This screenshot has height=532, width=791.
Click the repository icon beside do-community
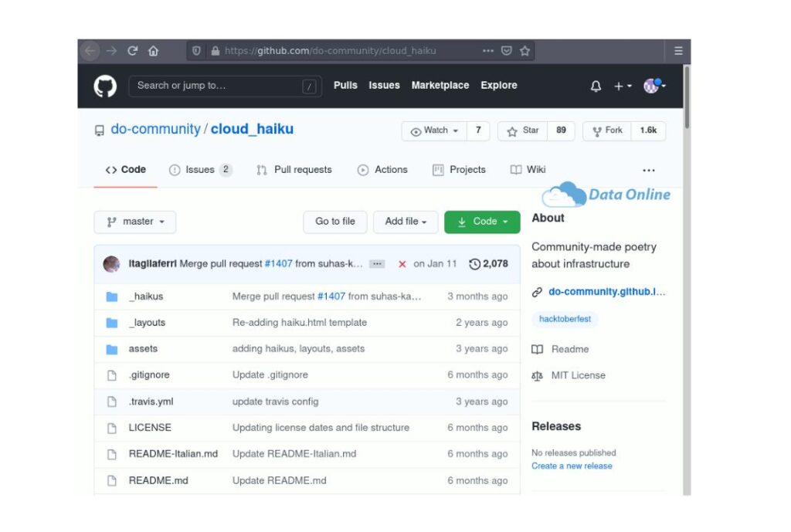coord(100,130)
